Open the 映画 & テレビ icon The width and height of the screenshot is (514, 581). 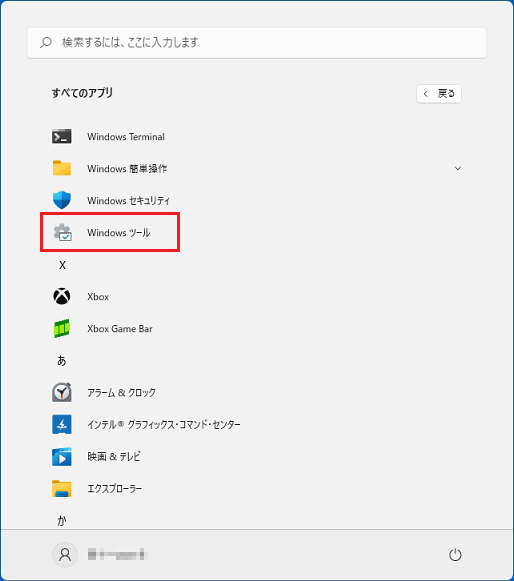tap(62, 456)
